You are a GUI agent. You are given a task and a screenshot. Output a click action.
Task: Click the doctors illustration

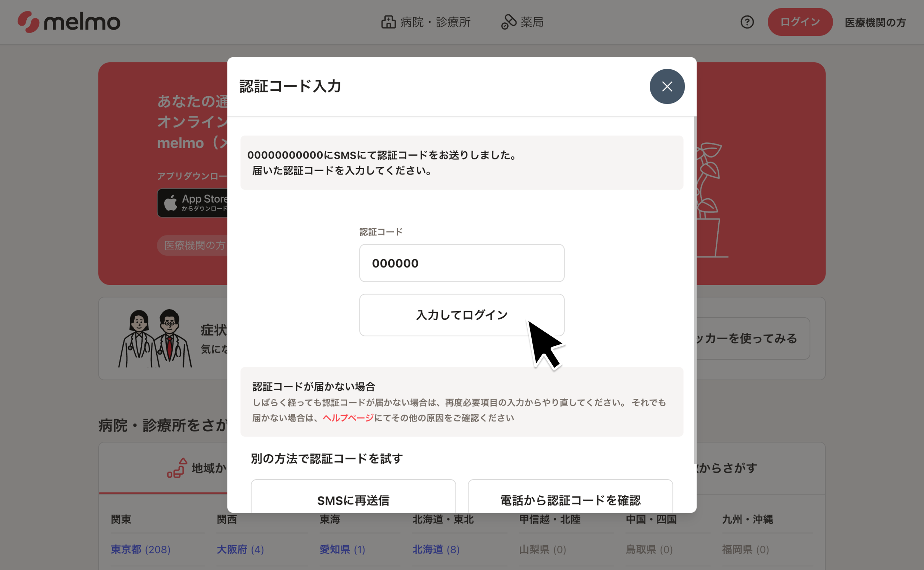pos(155,338)
